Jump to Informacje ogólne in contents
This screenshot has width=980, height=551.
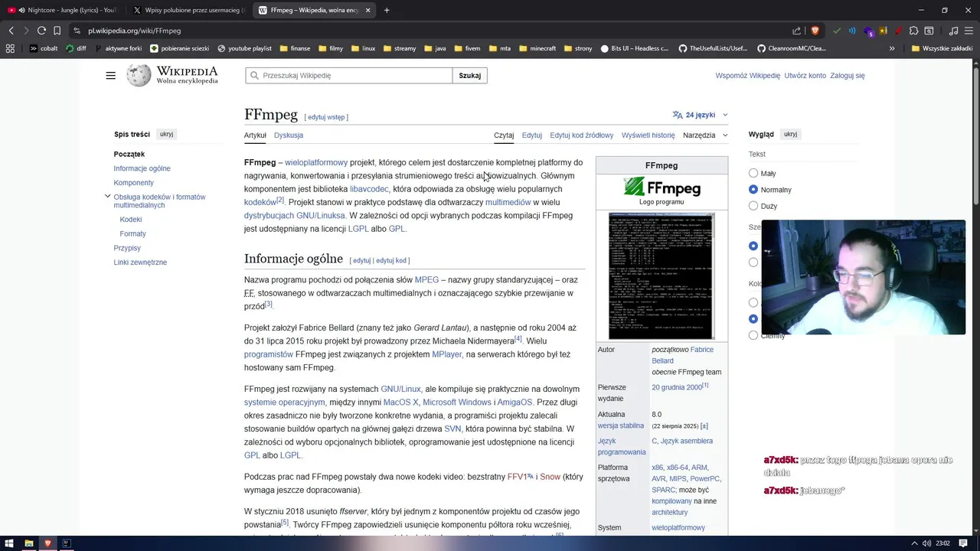point(142,168)
